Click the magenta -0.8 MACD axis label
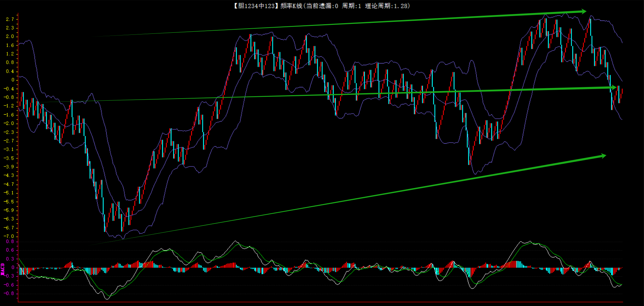Image resolution: width=644 pixels, height=306 pixels. pyautogui.click(x=9, y=293)
